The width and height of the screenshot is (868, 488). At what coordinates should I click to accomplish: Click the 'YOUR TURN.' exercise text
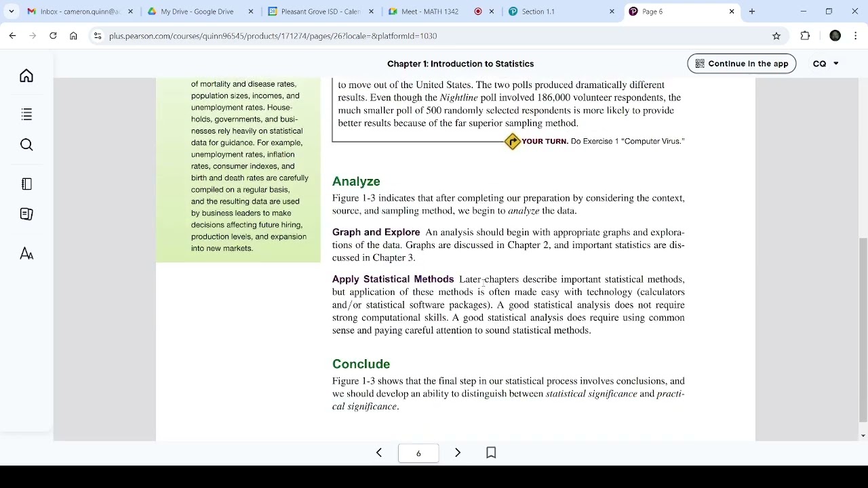545,142
